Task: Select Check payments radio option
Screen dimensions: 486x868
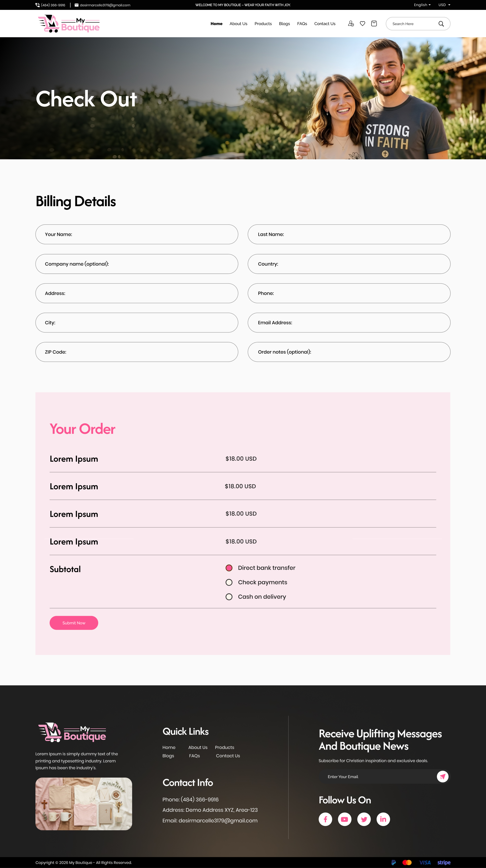Action: pyautogui.click(x=229, y=582)
